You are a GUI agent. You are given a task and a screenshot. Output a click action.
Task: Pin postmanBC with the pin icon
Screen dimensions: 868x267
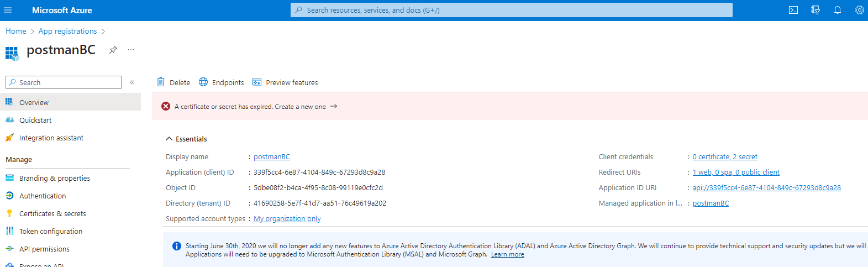point(113,50)
